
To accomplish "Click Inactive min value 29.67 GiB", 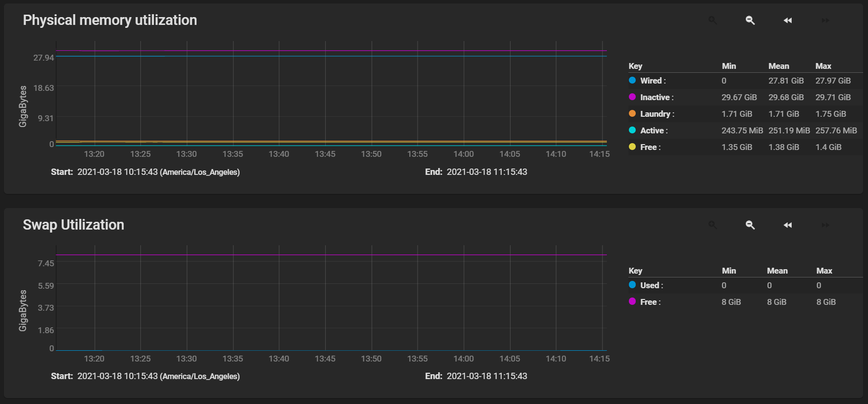I will click(x=739, y=97).
